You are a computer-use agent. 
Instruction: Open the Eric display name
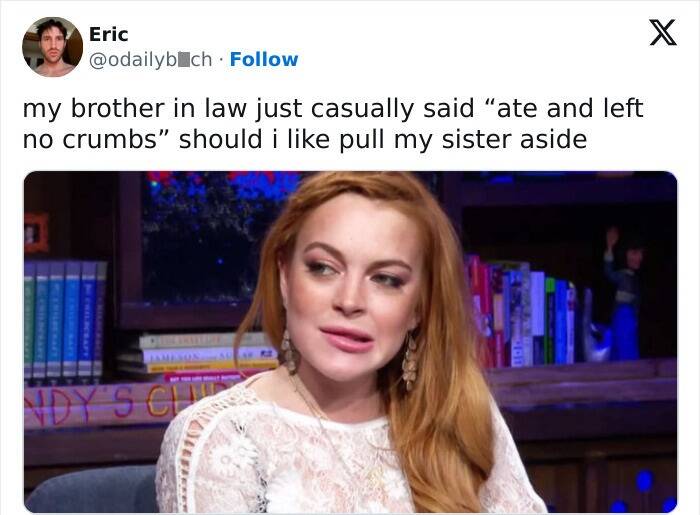[108, 34]
